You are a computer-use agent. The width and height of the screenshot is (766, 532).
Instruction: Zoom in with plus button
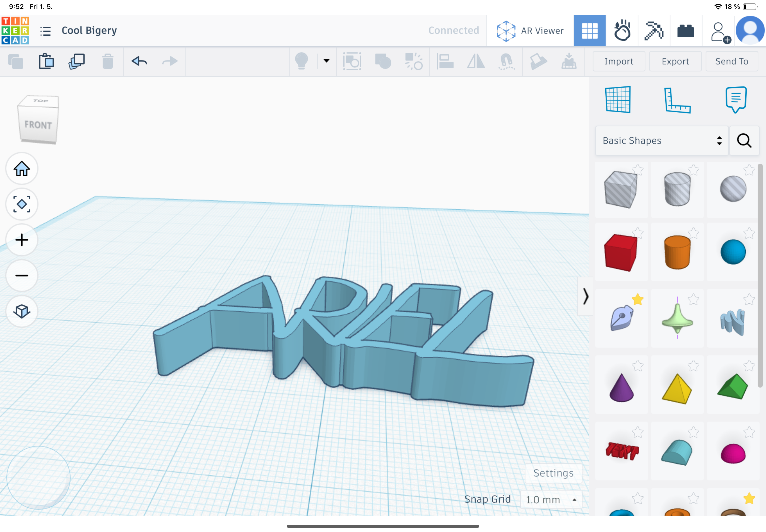click(22, 240)
